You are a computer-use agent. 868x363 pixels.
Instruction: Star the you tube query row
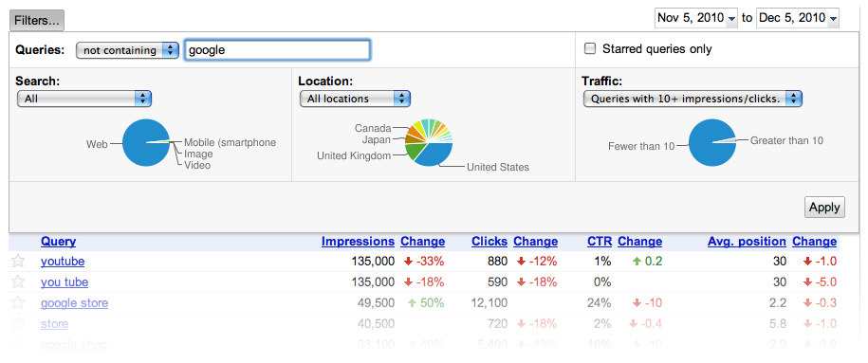tap(18, 282)
